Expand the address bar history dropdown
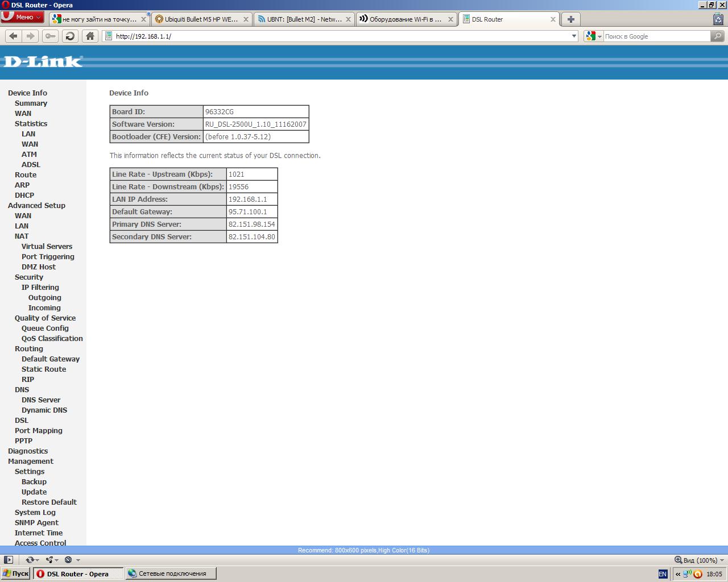728x582 pixels. click(574, 36)
